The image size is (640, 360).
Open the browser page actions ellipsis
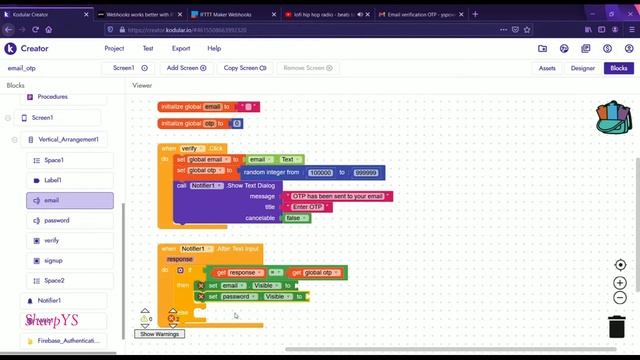coord(503,29)
